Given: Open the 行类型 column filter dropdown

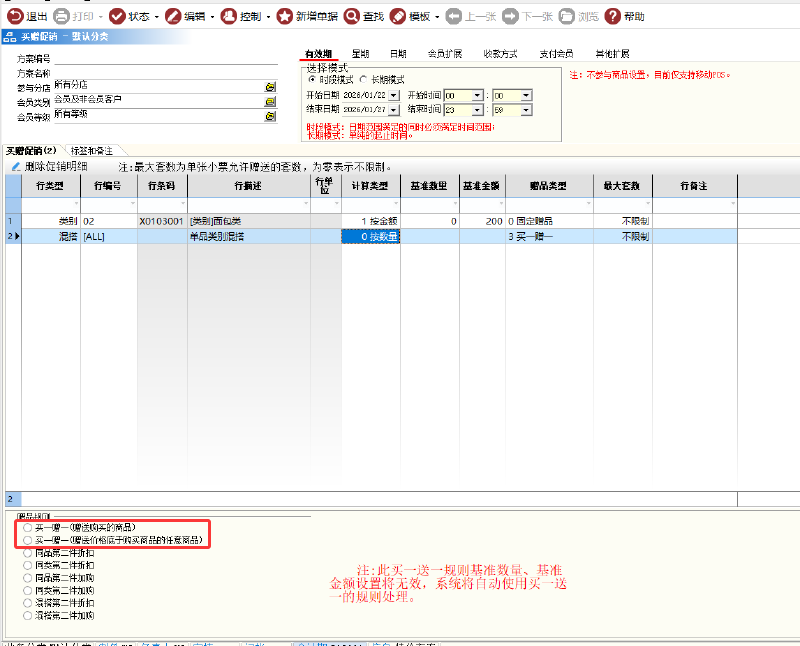Looking at the screenshot, I should pyautogui.click(x=77, y=204).
